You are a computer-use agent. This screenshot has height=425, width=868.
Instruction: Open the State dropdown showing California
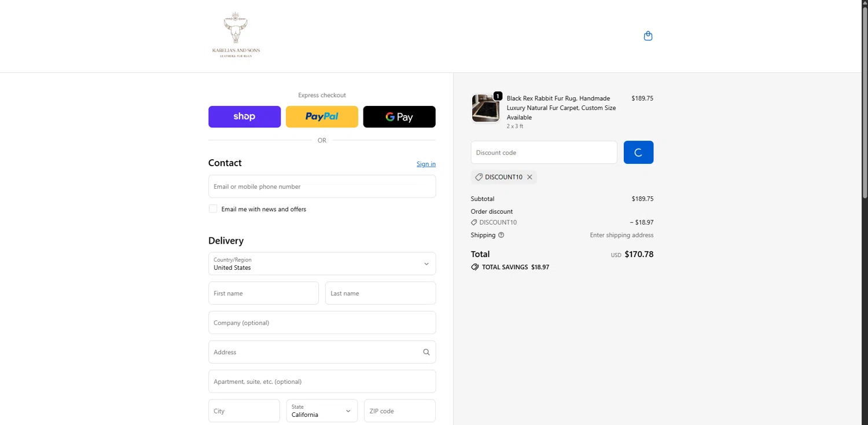(322, 411)
